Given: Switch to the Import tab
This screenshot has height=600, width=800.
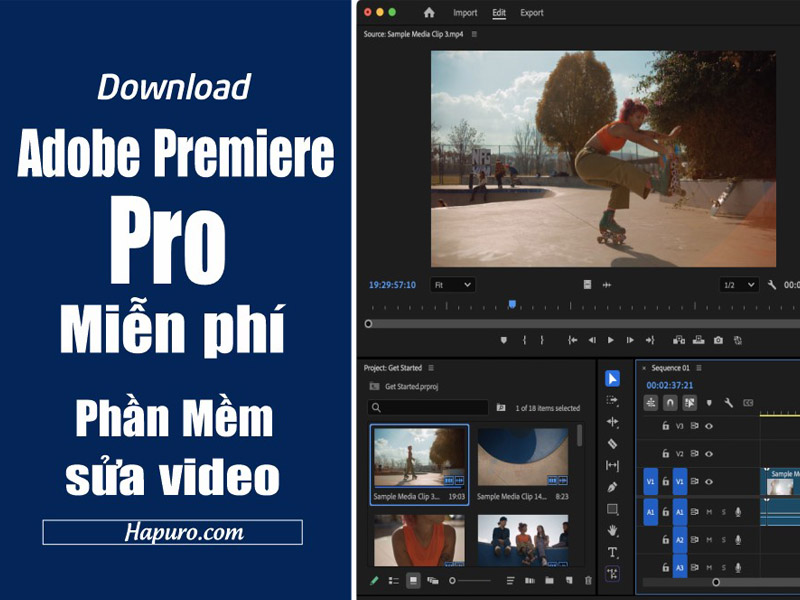Looking at the screenshot, I should 465,13.
